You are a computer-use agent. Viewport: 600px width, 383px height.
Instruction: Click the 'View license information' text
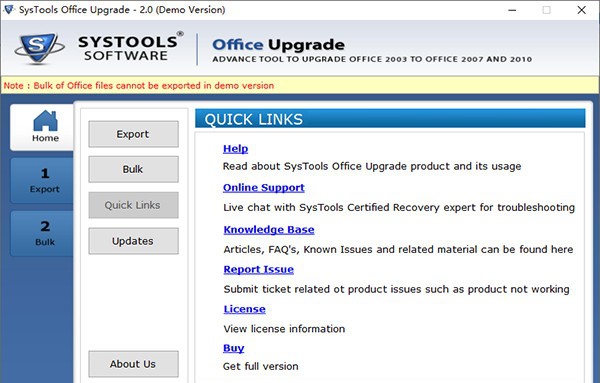(x=284, y=329)
